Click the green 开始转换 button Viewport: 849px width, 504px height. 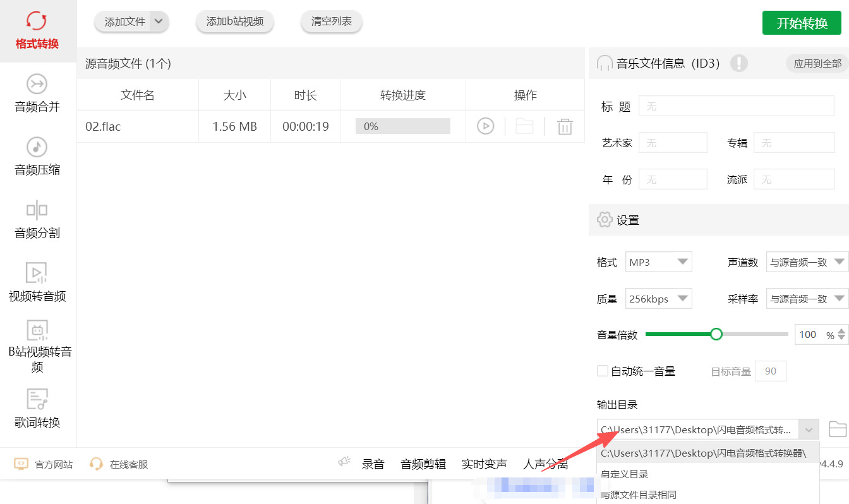pos(802,23)
